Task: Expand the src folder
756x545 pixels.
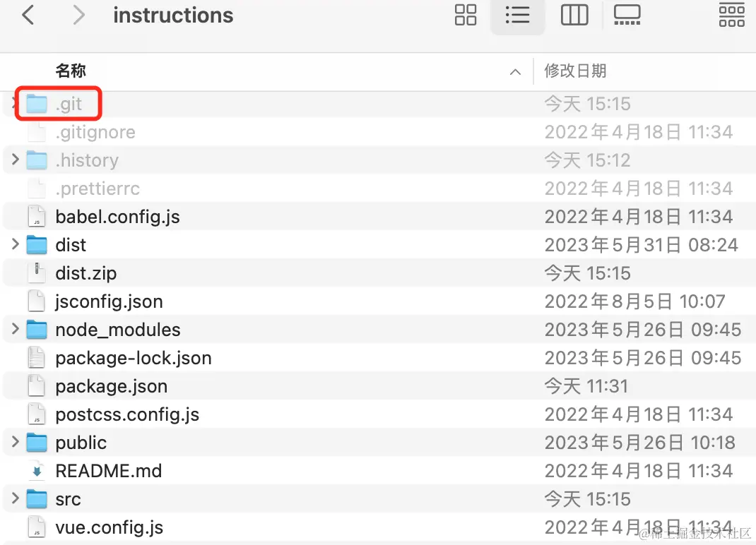Action: pyautogui.click(x=16, y=499)
